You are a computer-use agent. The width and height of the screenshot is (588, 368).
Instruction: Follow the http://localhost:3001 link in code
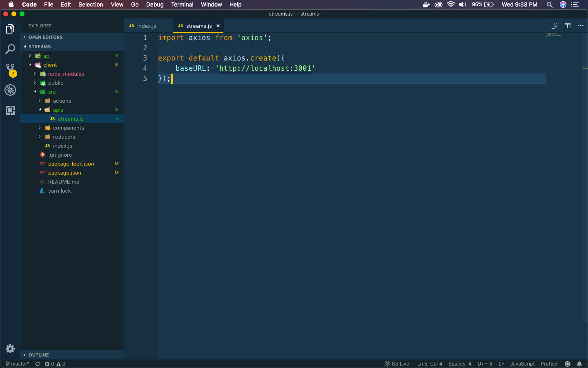(x=265, y=68)
